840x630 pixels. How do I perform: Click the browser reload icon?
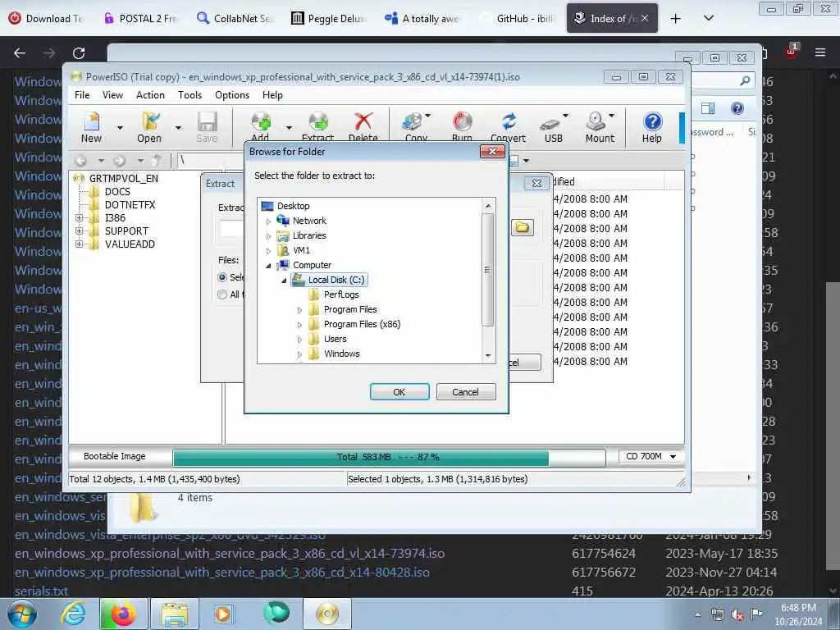click(79, 53)
